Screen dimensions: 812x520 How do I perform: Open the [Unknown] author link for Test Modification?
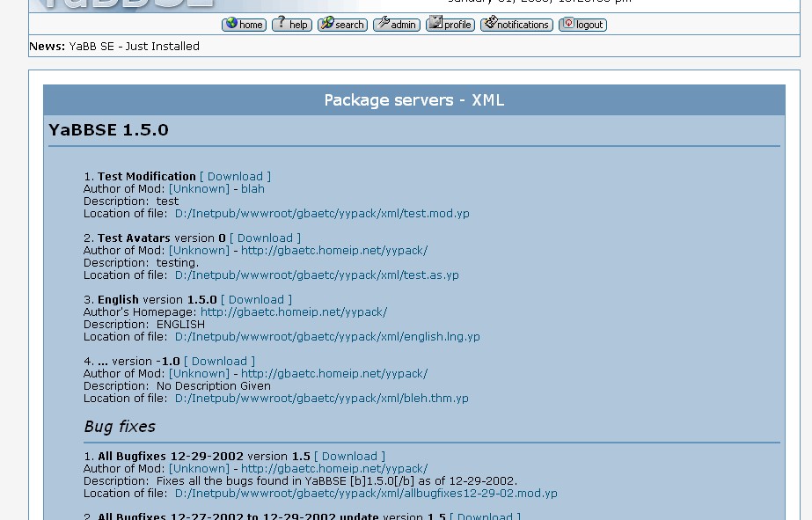(x=199, y=189)
